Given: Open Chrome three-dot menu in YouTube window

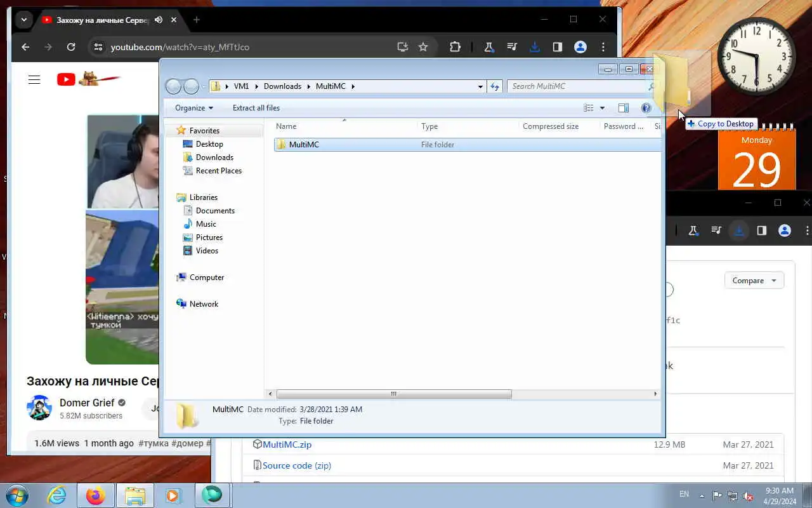Looking at the screenshot, I should (603, 47).
